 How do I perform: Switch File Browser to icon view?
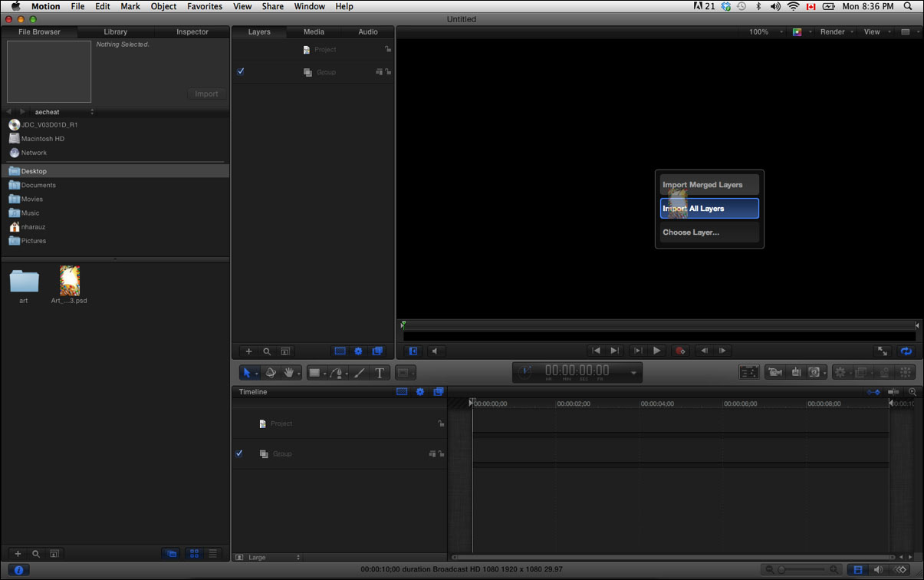click(x=194, y=553)
